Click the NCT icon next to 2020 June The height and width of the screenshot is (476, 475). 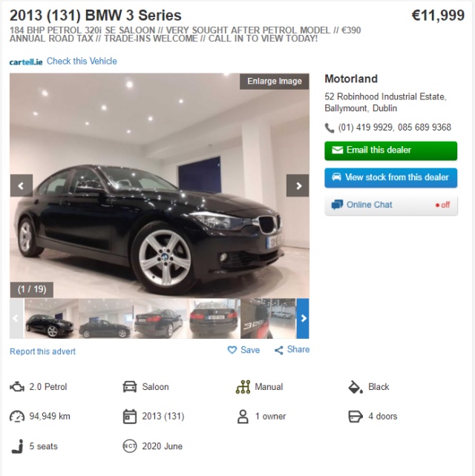click(130, 446)
